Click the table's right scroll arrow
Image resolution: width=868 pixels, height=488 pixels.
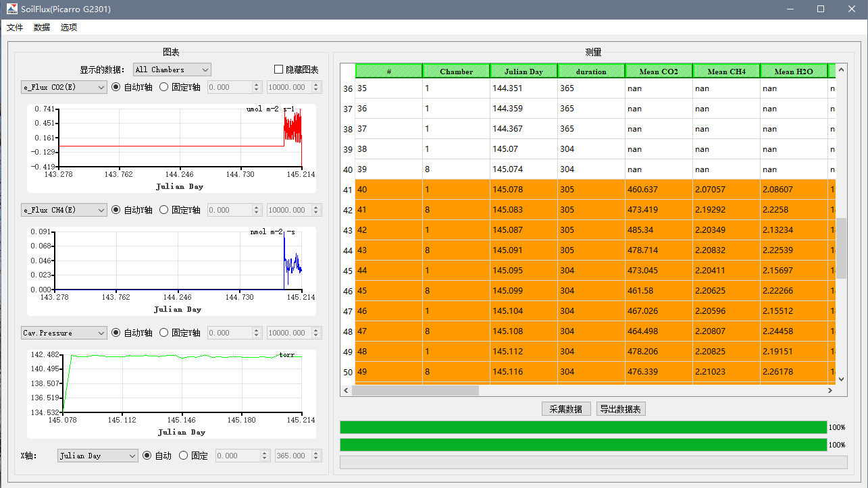pos(830,390)
